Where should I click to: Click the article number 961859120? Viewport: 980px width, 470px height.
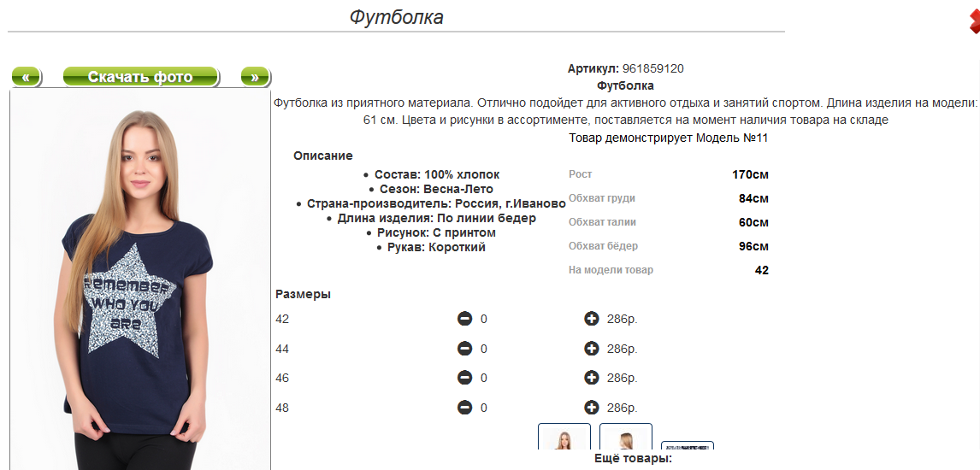pos(653,68)
